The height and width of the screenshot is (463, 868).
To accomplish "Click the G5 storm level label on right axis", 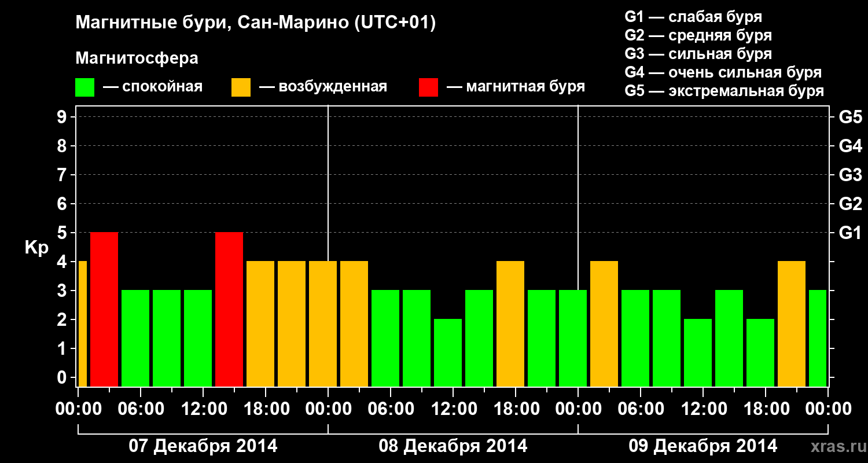I will (850, 117).
